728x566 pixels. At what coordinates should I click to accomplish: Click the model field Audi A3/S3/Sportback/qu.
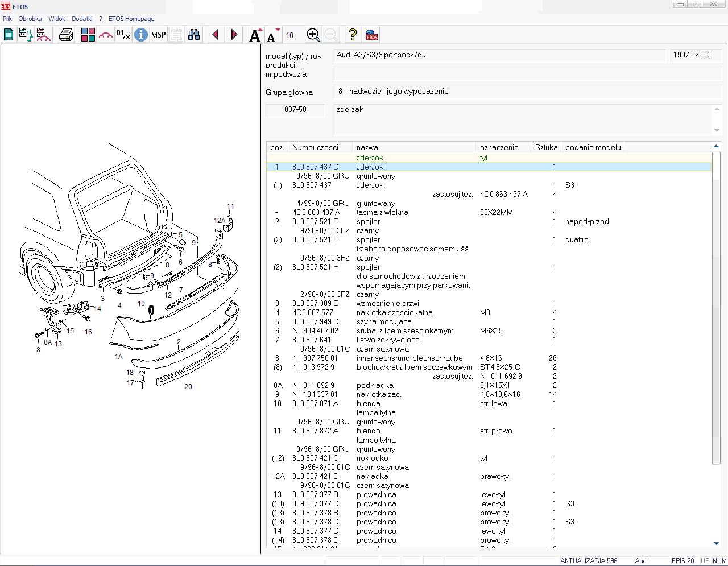click(x=499, y=55)
